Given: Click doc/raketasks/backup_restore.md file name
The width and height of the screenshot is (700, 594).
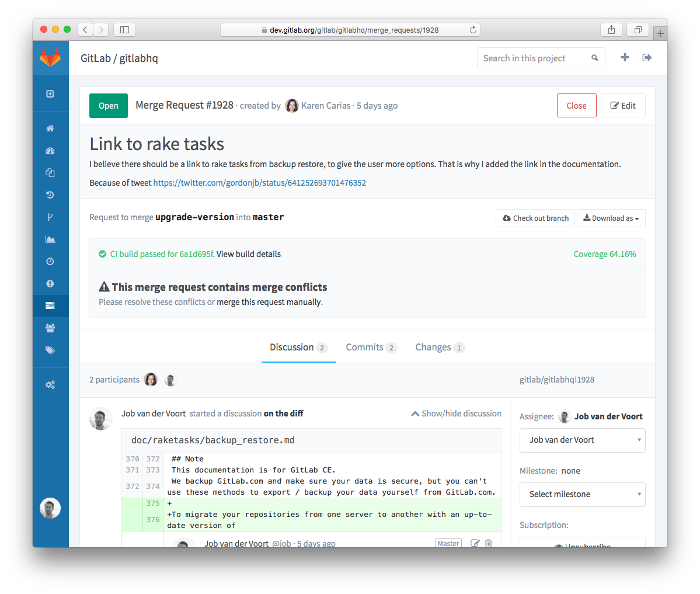Looking at the screenshot, I should coord(213,440).
